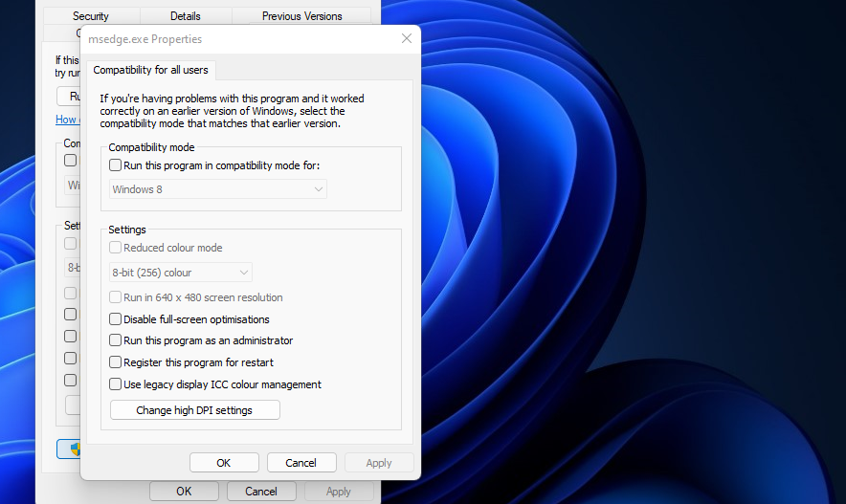Open the Details tab in back window
This screenshot has height=504, width=846.
tap(186, 16)
